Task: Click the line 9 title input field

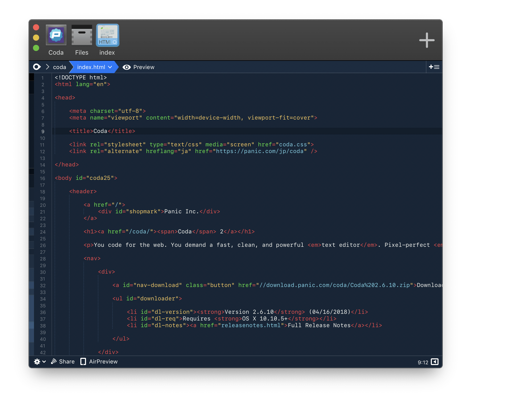Action: point(99,131)
